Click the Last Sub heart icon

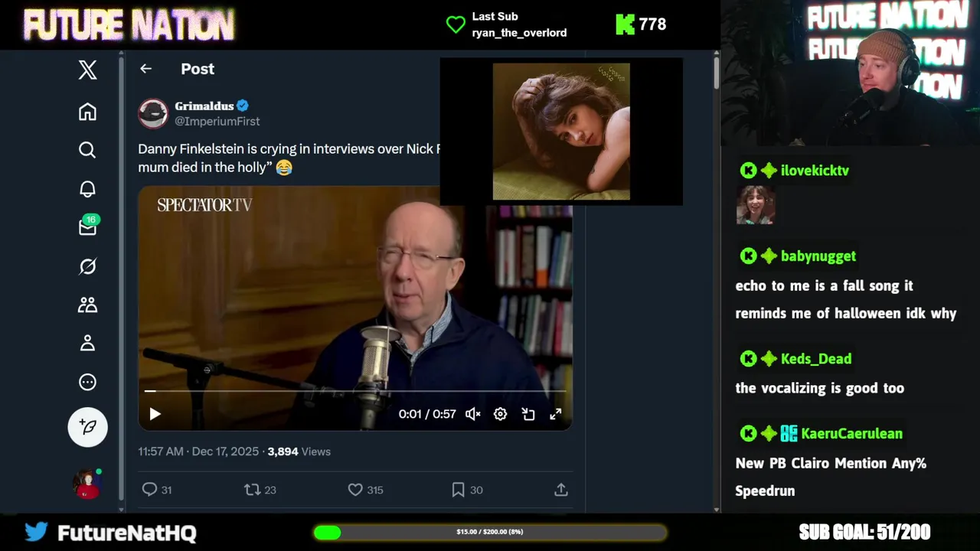[456, 24]
